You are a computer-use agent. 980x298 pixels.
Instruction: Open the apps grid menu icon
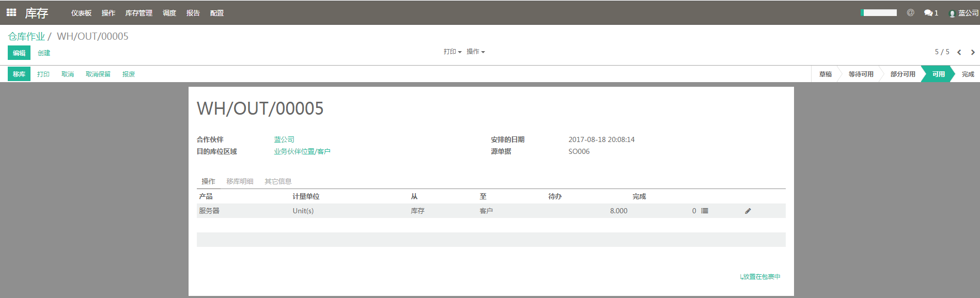11,12
